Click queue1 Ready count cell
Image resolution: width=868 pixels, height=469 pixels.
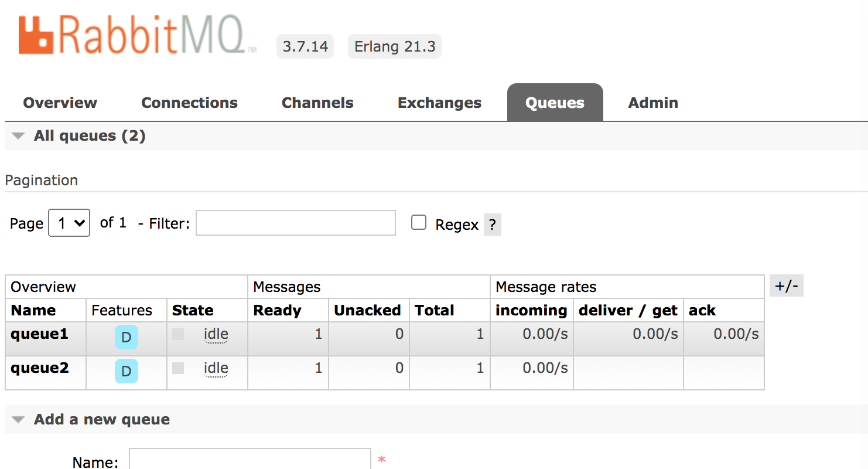pyautogui.click(x=288, y=339)
